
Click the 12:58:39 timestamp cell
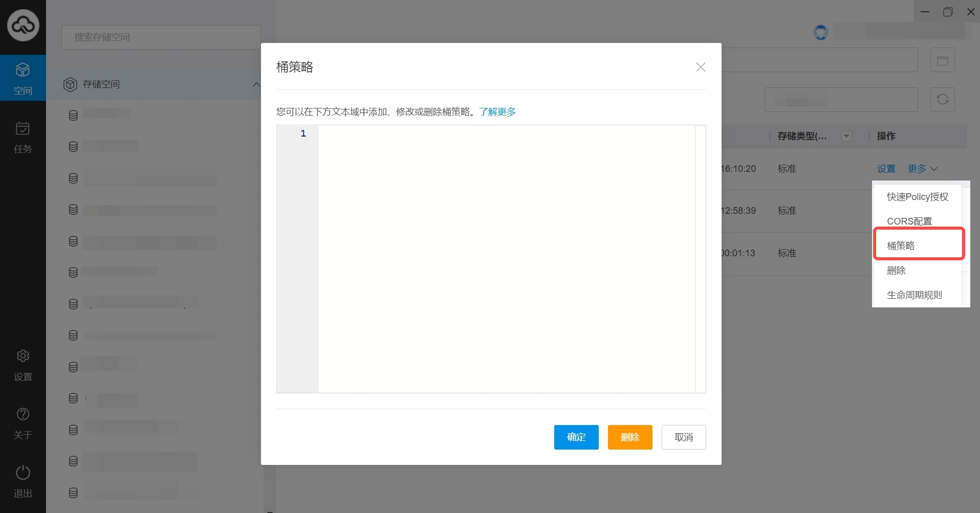[x=738, y=211]
